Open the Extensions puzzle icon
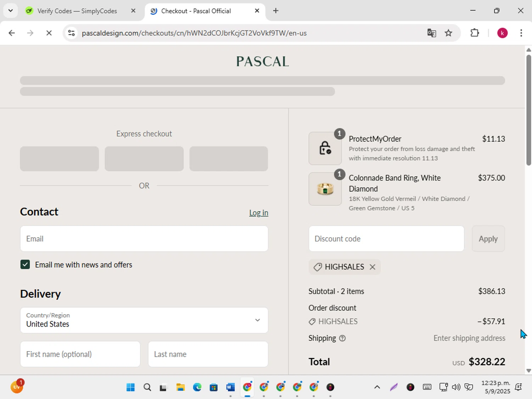 (475, 33)
